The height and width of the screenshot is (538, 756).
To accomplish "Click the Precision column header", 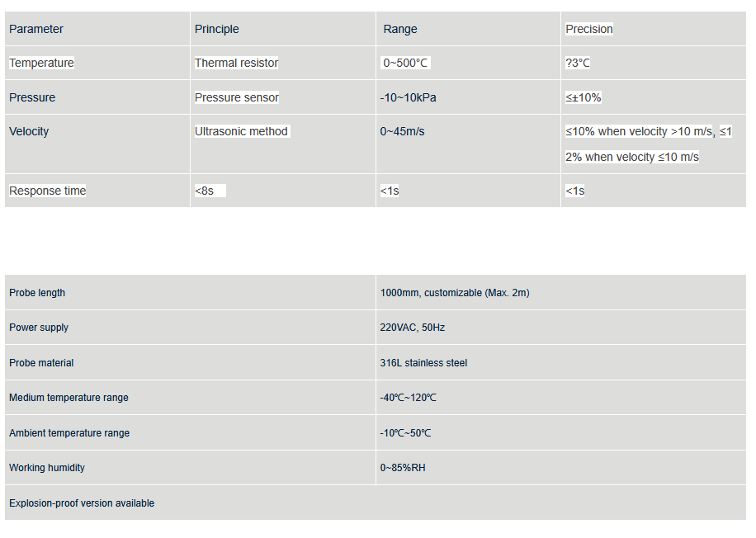I will (588, 29).
